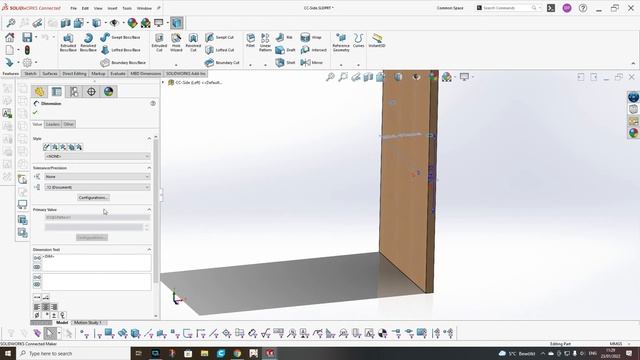The width and height of the screenshot is (640, 360).
Task: Open the DimXpertManager crosshair tab
Action: 91,91
